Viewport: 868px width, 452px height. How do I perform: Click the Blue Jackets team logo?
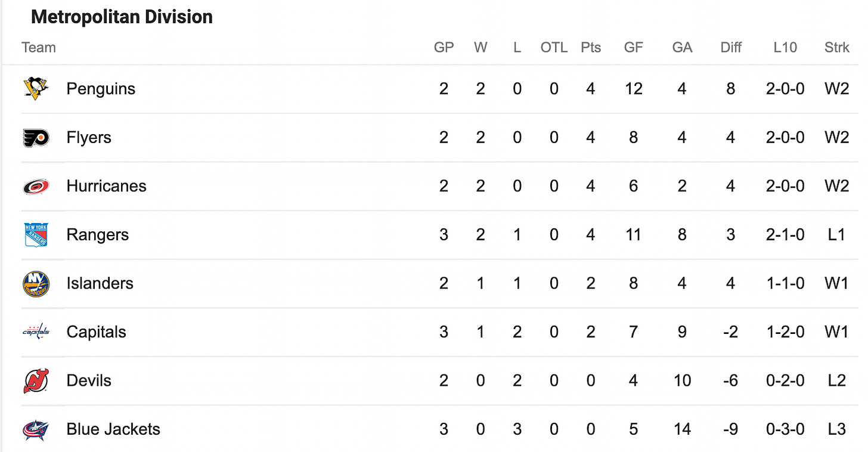click(x=36, y=429)
